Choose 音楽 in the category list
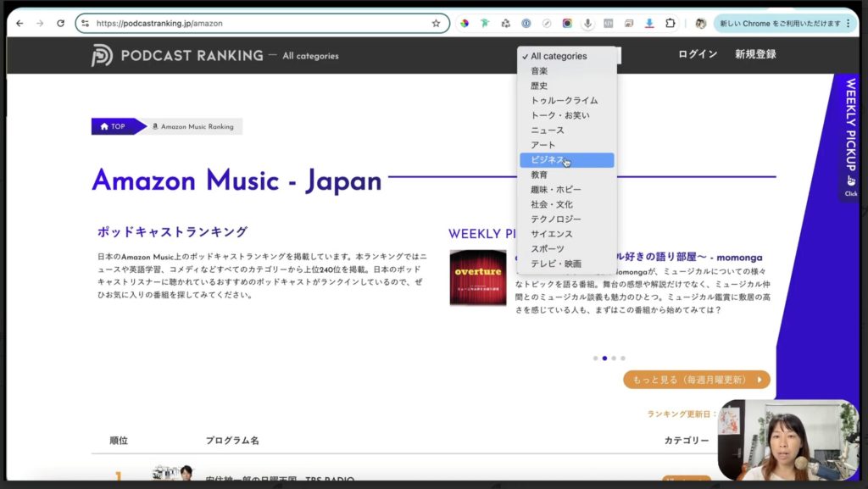Viewport: 868px width, 489px height. tap(539, 71)
